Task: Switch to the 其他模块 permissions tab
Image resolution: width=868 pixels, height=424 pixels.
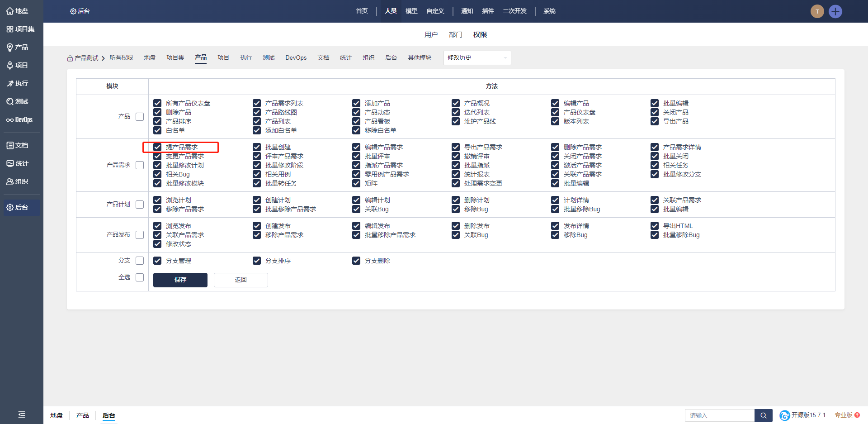Action: coord(420,58)
